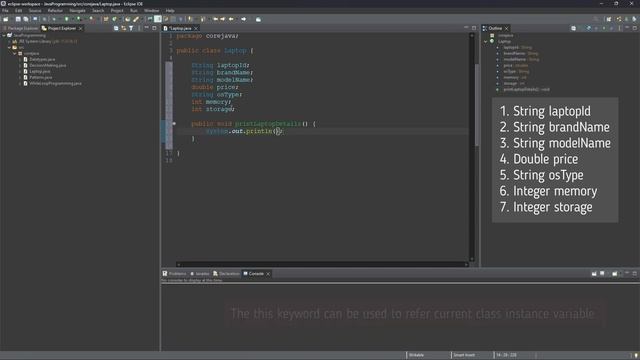Minimize the Project Explorer panel
The image size is (640, 360).
(147, 28)
